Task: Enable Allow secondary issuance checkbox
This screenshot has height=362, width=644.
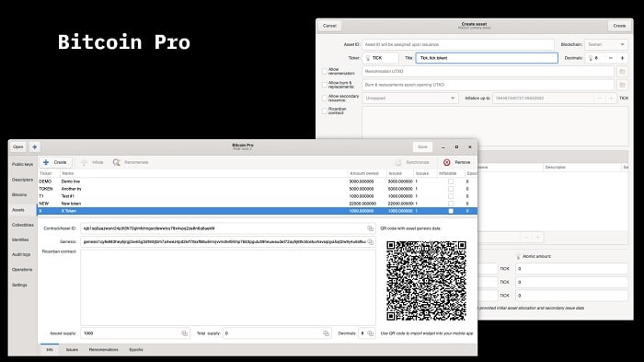Action: [x=325, y=99]
